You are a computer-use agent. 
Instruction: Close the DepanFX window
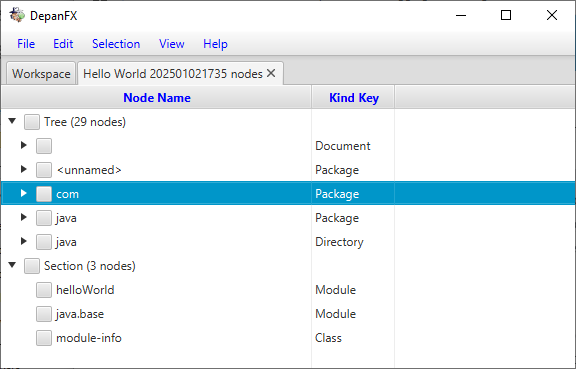coord(552,15)
